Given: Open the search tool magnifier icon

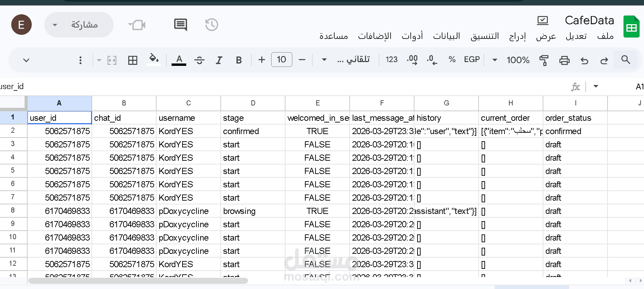Looking at the screenshot, I should click(x=626, y=60).
